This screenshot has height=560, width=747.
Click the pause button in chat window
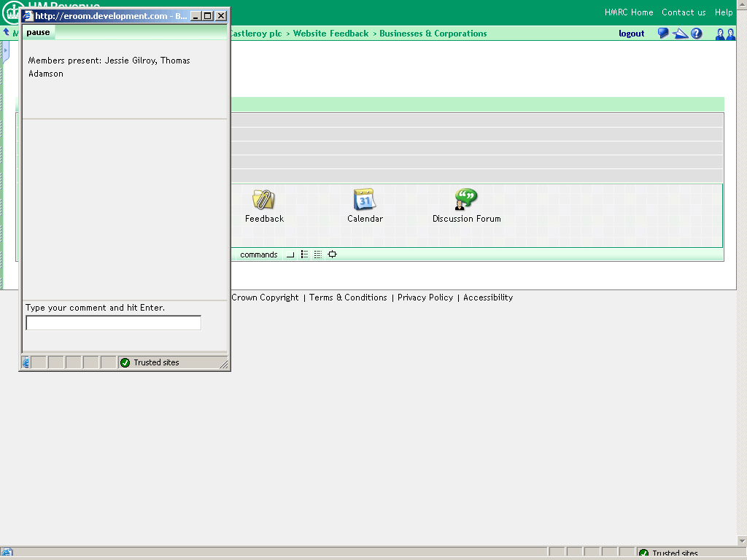click(38, 33)
